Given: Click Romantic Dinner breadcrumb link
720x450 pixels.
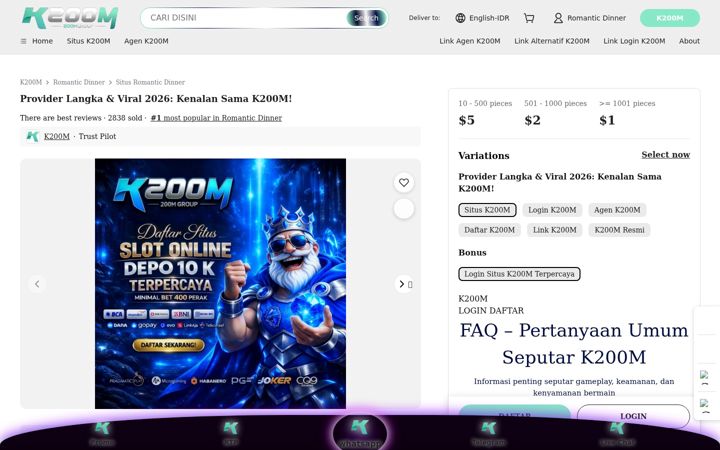Looking at the screenshot, I should 79,82.
